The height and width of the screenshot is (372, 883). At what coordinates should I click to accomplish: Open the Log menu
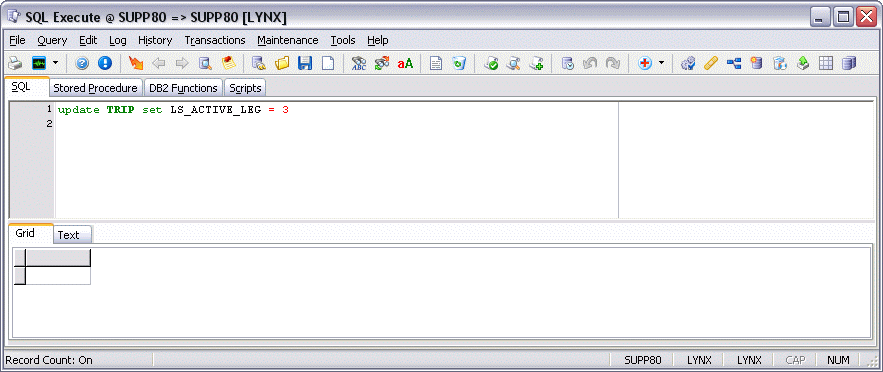pyautogui.click(x=118, y=40)
